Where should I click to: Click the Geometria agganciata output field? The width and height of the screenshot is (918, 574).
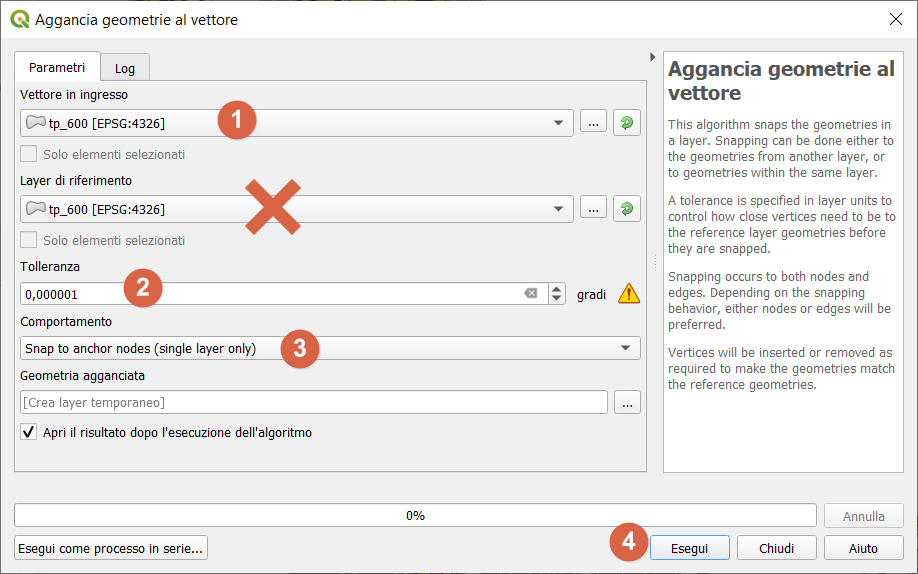click(314, 403)
